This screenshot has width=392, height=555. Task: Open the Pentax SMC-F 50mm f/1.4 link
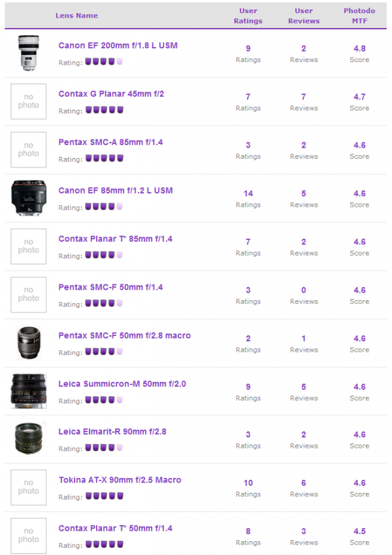click(110, 287)
